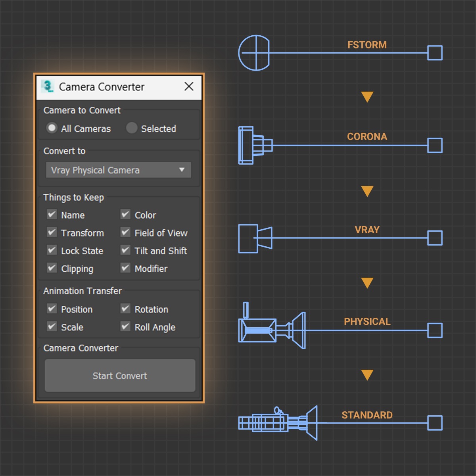Click the Standard camera target box
The height and width of the screenshot is (476, 476).
point(435,423)
